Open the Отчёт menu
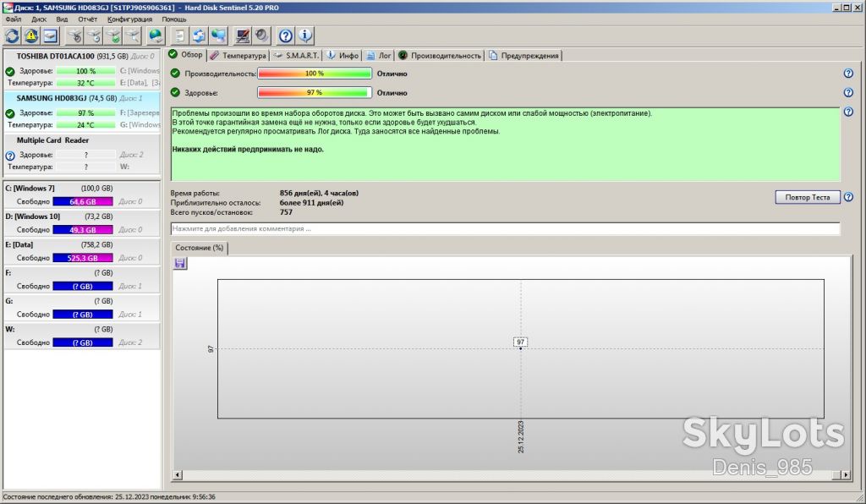 (87, 19)
